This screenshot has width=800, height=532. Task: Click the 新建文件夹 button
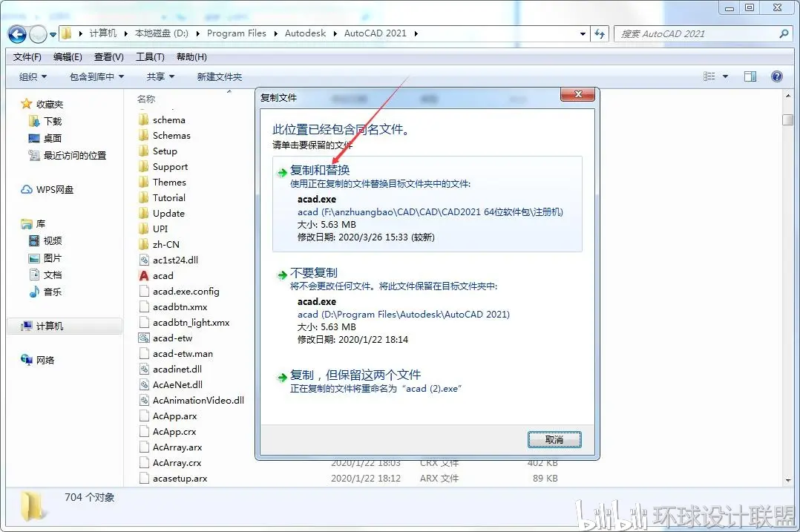[x=220, y=76]
